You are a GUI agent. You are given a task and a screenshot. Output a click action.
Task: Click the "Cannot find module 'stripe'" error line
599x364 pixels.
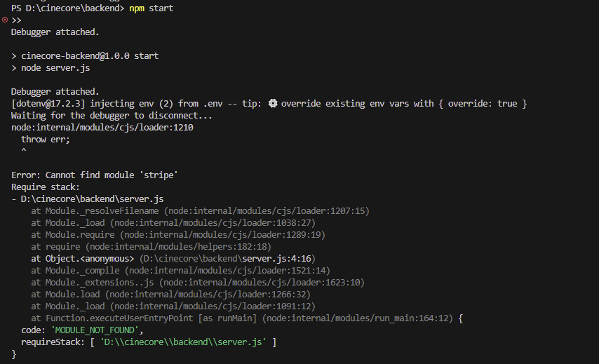[95, 175]
